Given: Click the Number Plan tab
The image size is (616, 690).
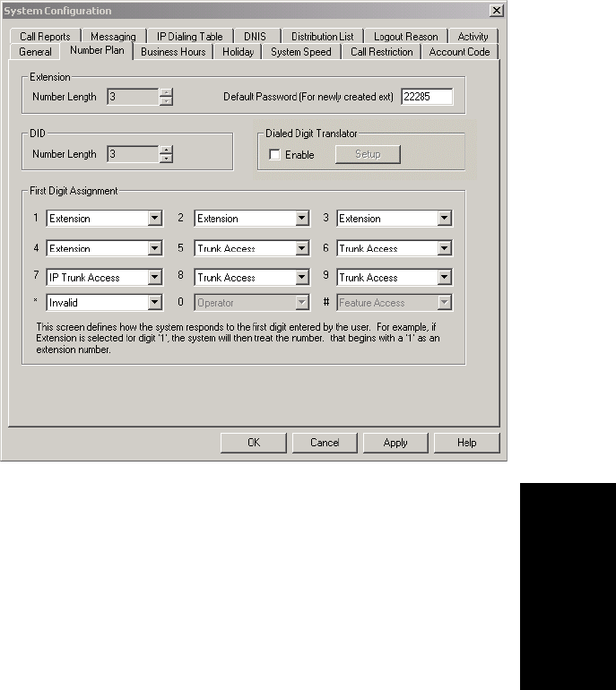Looking at the screenshot, I should [x=97, y=50].
